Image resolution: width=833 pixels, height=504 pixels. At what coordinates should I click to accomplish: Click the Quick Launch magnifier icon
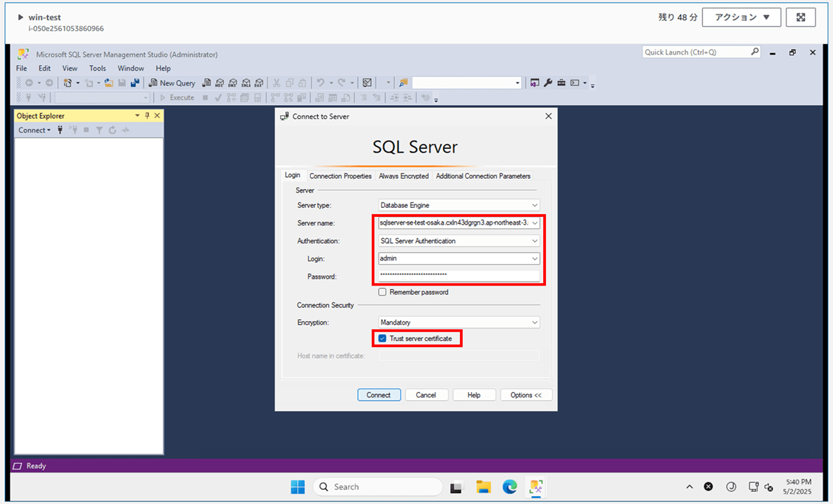(x=755, y=52)
